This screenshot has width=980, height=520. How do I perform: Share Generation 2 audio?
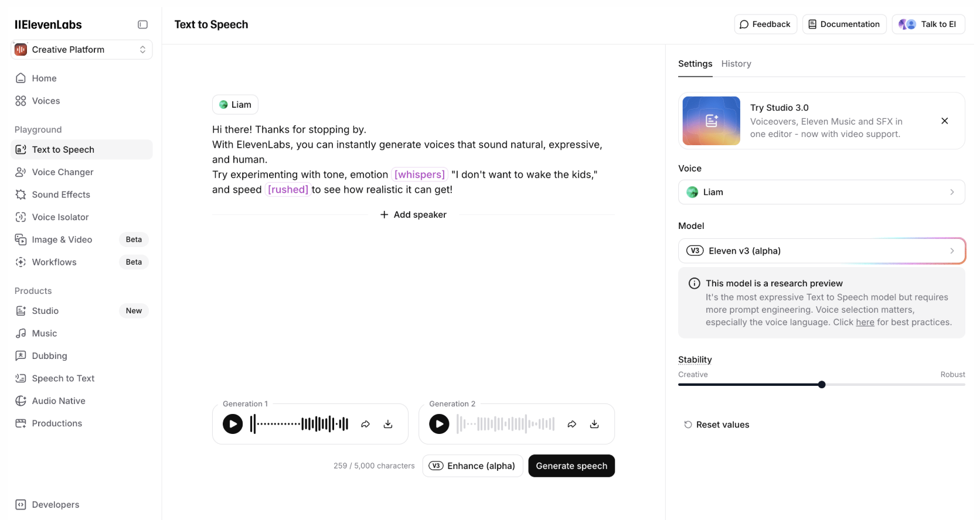[x=571, y=424]
